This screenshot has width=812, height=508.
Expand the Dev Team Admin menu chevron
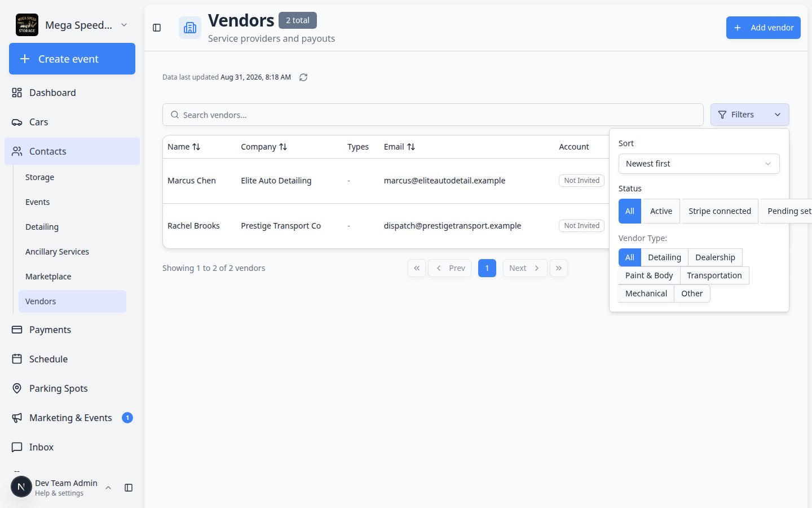[x=108, y=488]
